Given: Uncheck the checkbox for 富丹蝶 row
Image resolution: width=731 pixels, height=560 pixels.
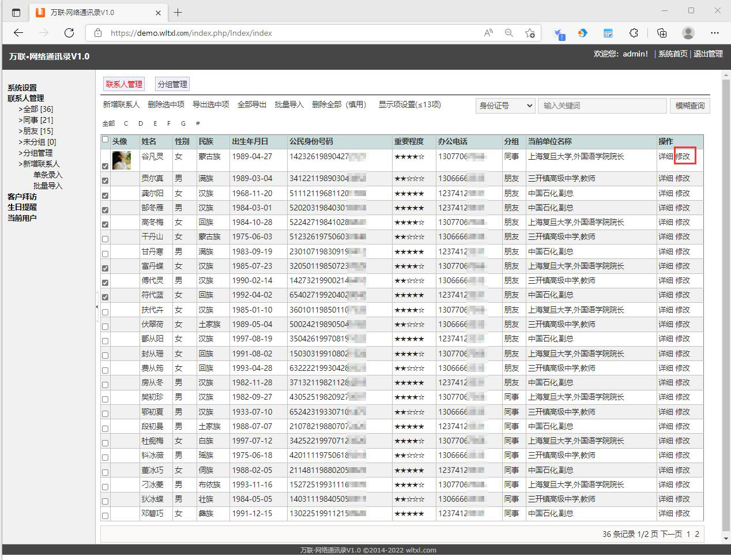Looking at the screenshot, I should (105, 268).
